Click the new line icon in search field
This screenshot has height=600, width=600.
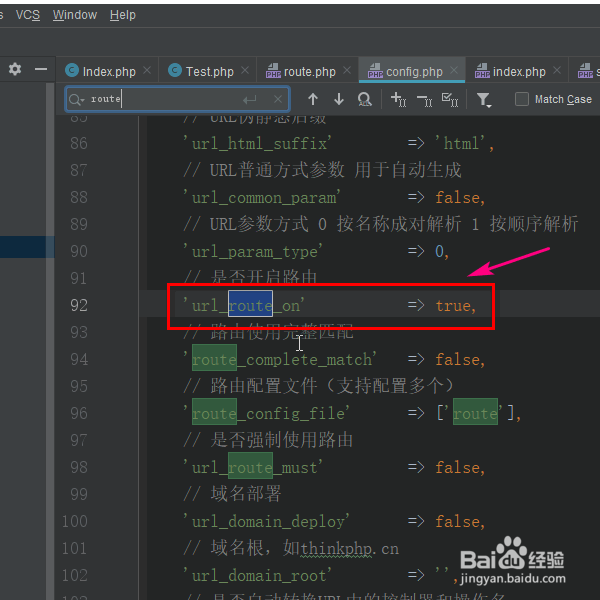[x=249, y=100]
